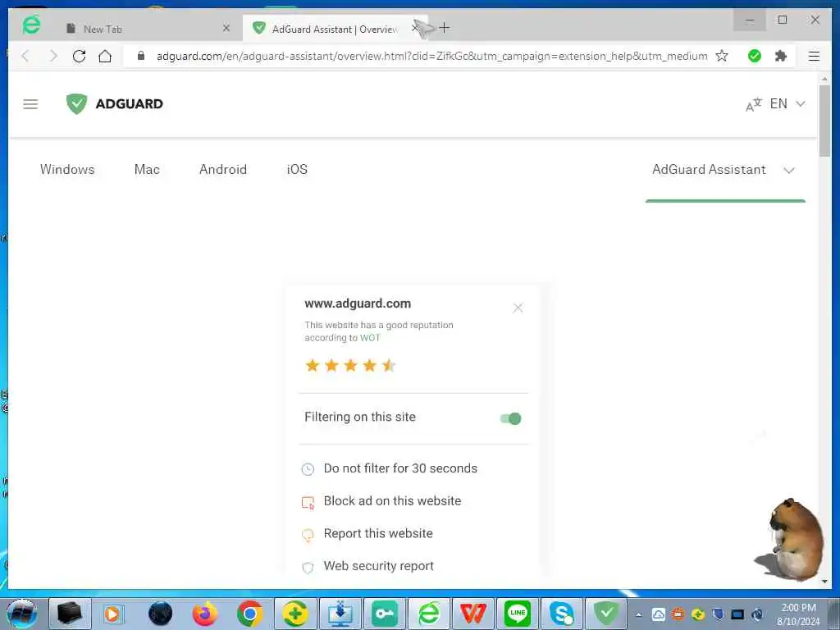Click the star rating row
840x630 pixels.
click(350, 365)
